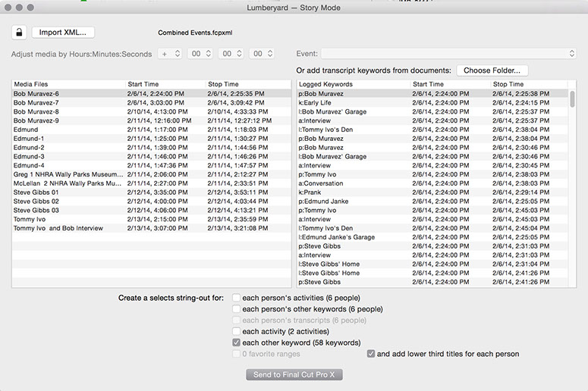Click Stop Time header in Logged Keywords table

[529, 84]
